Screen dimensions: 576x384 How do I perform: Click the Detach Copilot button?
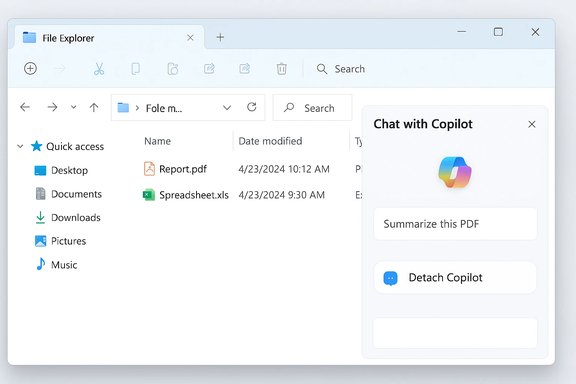pos(455,278)
